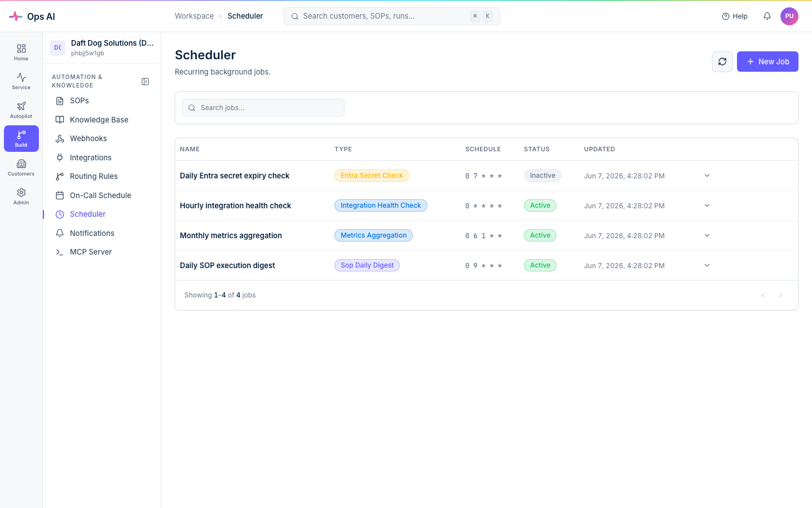The height and width of the screenshot is (508, 812).
Task: Click the Scheduler breadcrumb
Action: coord(245,16)
